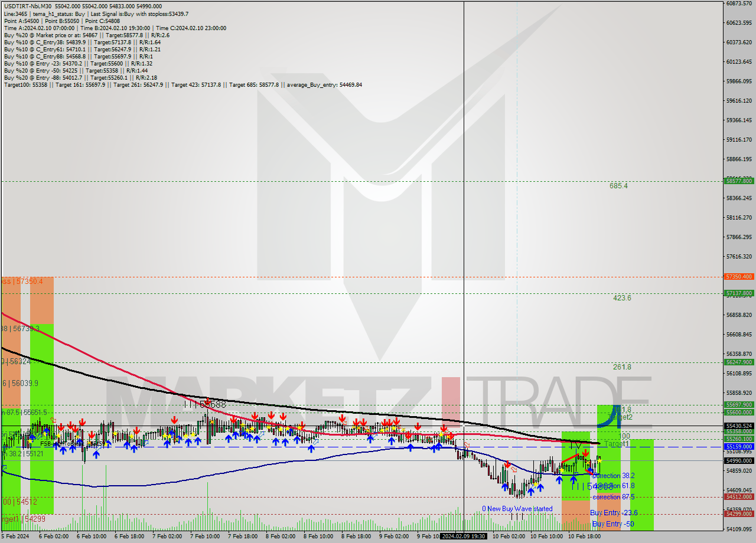Click the 57350.400 red price tag
This screenshot has height=543, width=756.
click(x=738, y=276)
